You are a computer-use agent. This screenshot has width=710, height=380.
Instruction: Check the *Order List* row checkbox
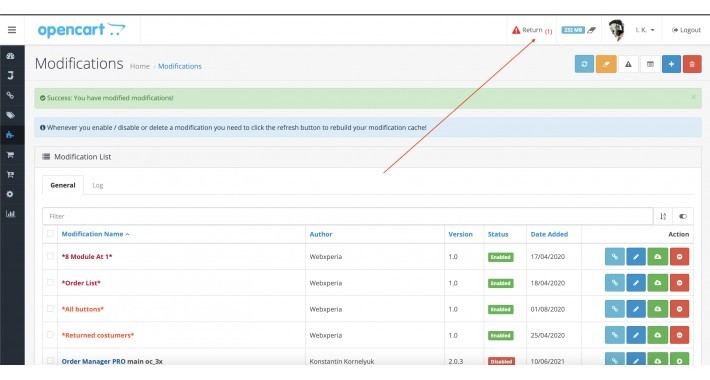50,282
